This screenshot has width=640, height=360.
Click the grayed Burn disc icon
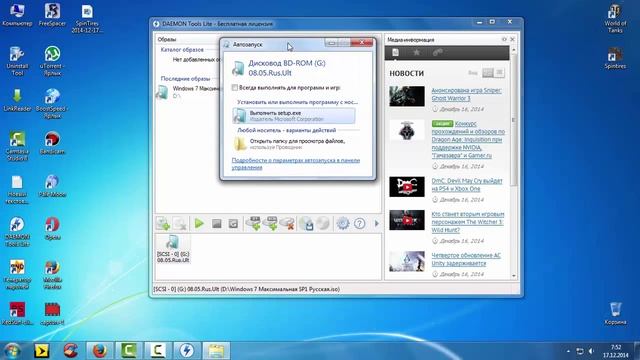pyautogui.click(x=323, y=223)
